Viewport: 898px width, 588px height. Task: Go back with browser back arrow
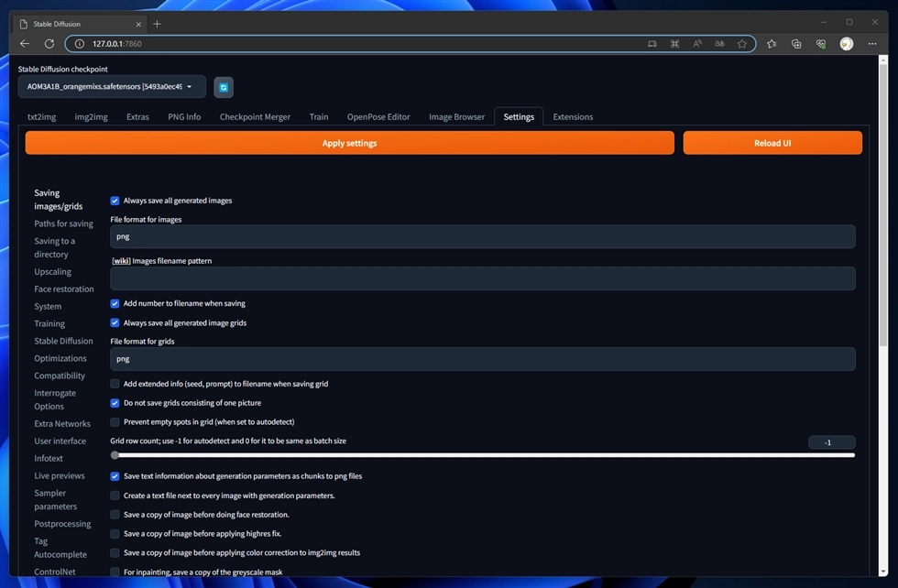[x=25, y=44]
